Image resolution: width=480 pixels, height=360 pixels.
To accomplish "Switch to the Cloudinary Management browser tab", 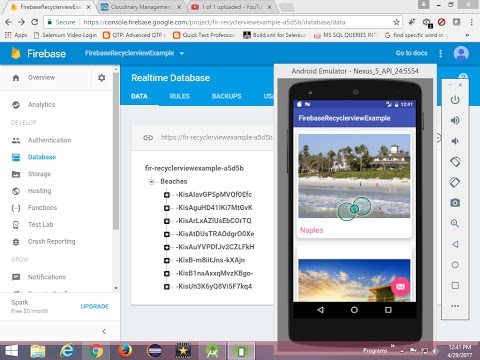I will click(x=142, y=7).
